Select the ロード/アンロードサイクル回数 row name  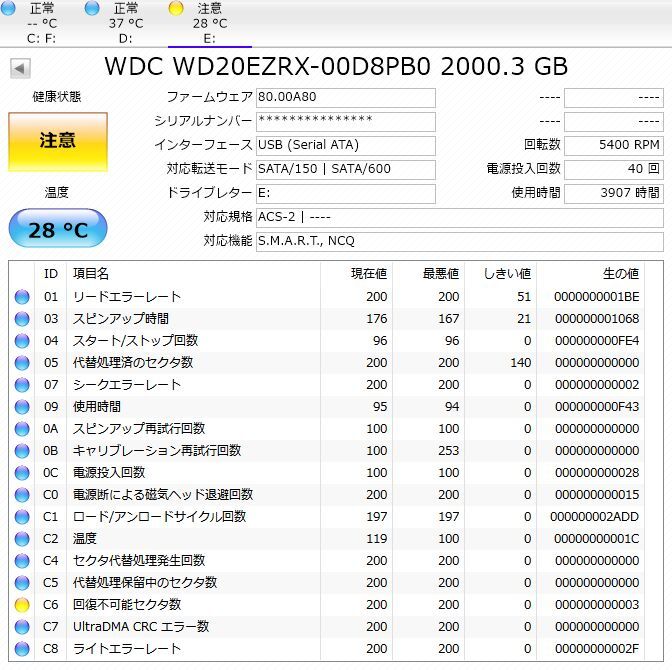(x=159, y=517)
